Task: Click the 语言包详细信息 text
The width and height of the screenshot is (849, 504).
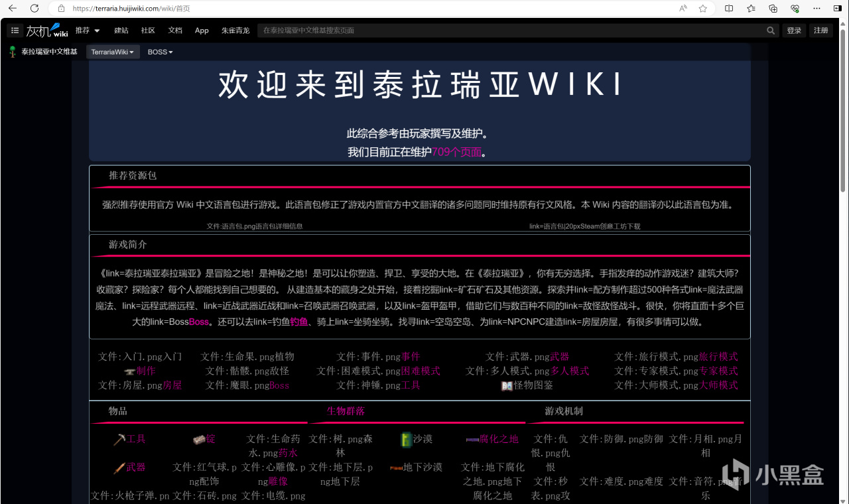Action: pyautogui.click(x=279, y=226)
